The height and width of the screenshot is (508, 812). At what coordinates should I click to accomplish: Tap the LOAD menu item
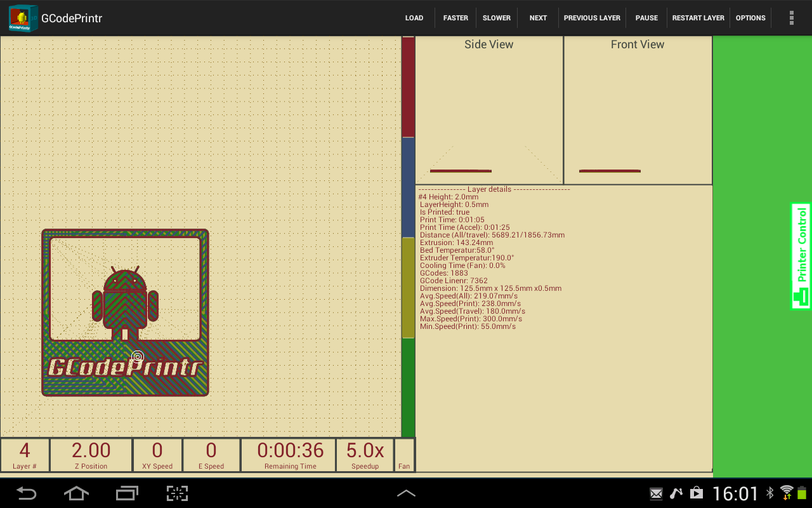pyautogui.click(x=414, y=18)
